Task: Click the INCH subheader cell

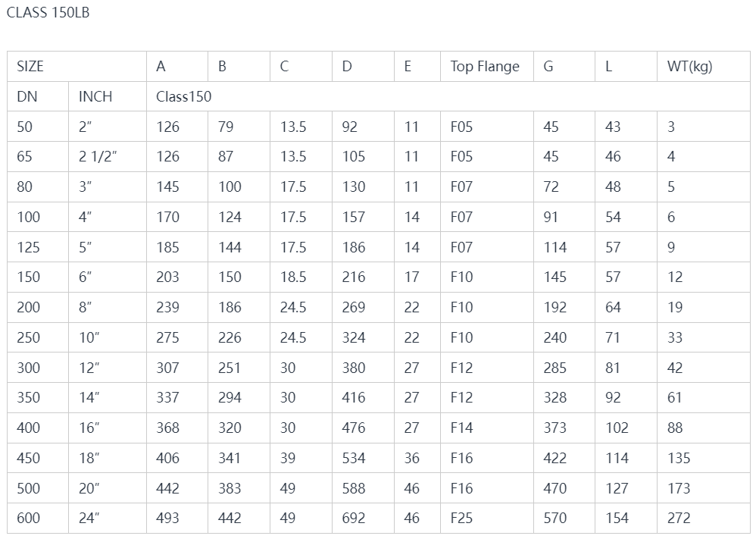Action: (107, 96)
